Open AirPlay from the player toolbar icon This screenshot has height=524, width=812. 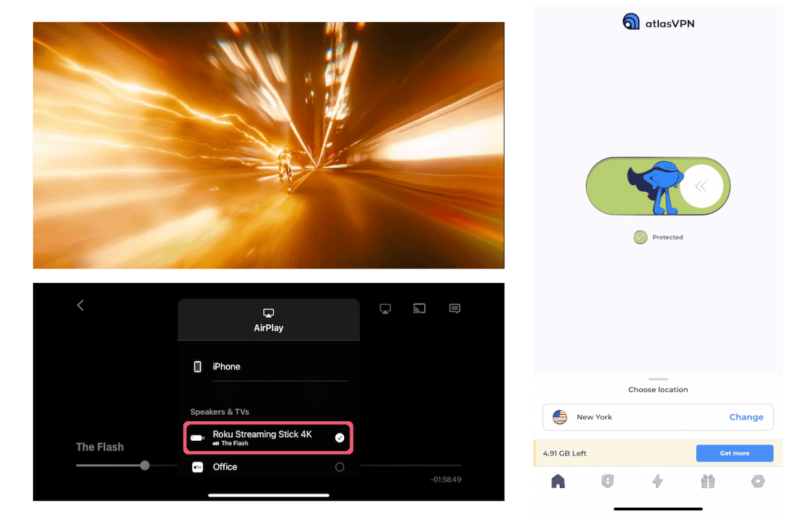pos(385,309)
